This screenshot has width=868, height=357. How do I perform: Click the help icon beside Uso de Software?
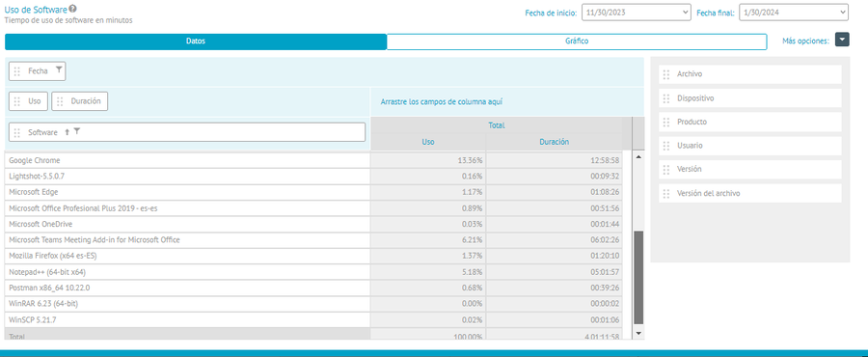[73, 9]
